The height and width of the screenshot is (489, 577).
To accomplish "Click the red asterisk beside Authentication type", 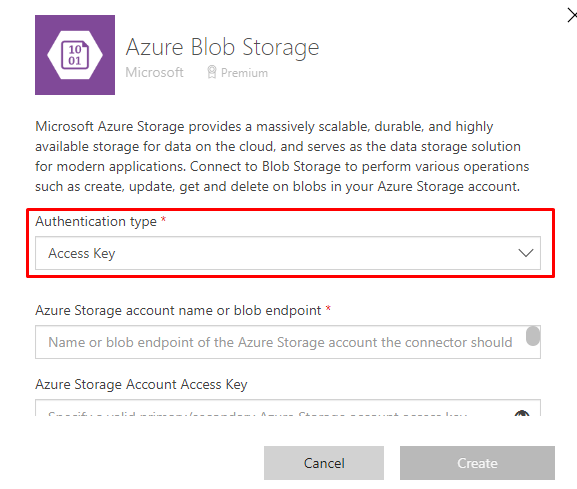I will pos(163,219).
